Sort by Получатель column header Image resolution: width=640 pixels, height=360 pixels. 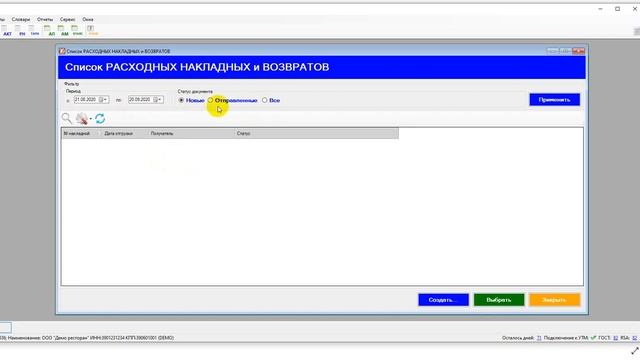tap(191, 133)
